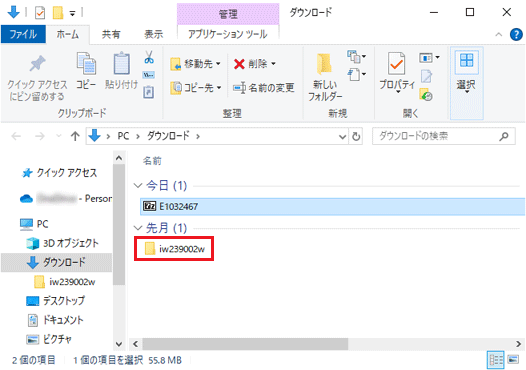Open Desktop (デスクトップ) in sidebar
526x370 pixels.
pos(55,301)
